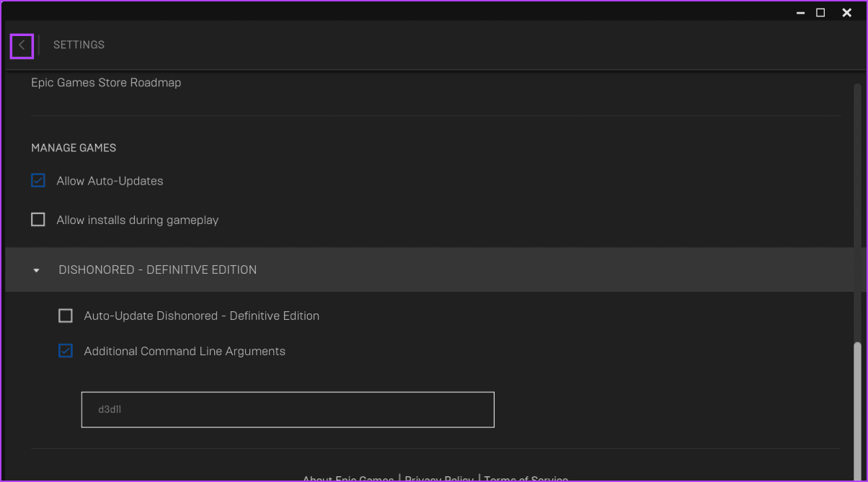Screen dimensions: 868x482
Task: Close the Epic Games Launcher window
Action: (847, 12)
